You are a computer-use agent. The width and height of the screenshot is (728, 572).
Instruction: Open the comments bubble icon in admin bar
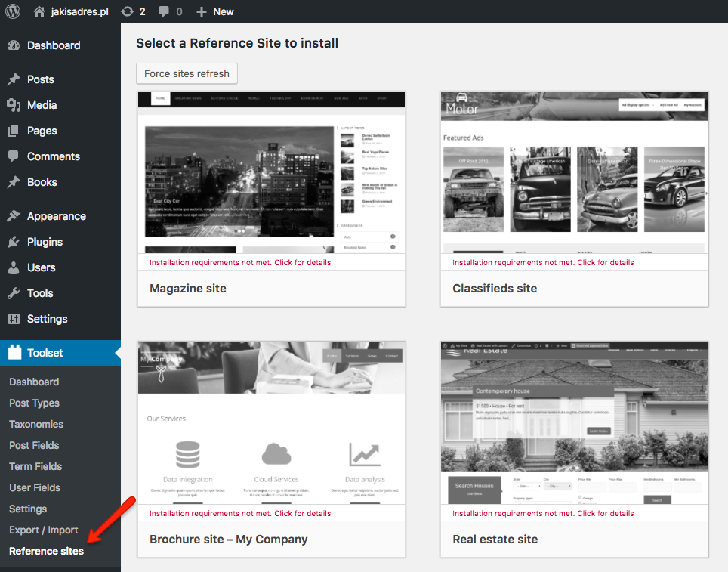coord(164,11)
